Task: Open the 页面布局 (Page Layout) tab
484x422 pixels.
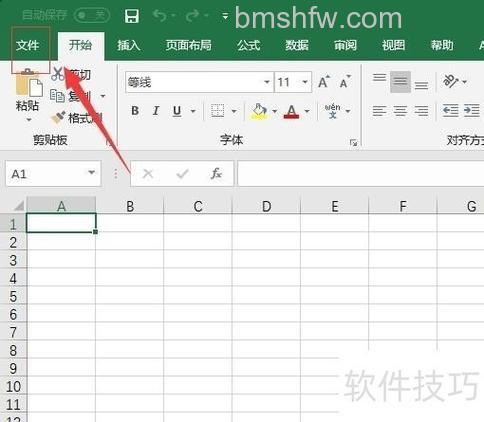Action: tap(189, 45)
